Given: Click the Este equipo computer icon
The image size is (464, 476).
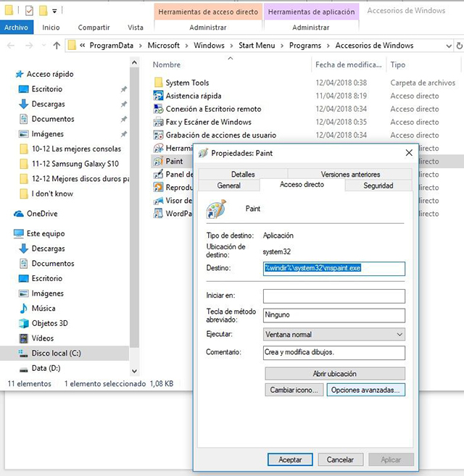Looking at the screenshot, I should coord(19,233).
